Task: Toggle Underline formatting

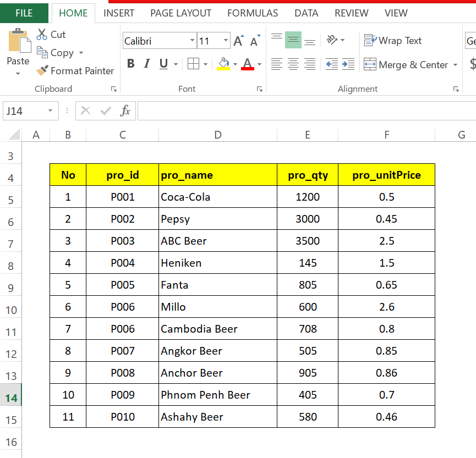Action: tap(163, 64)
